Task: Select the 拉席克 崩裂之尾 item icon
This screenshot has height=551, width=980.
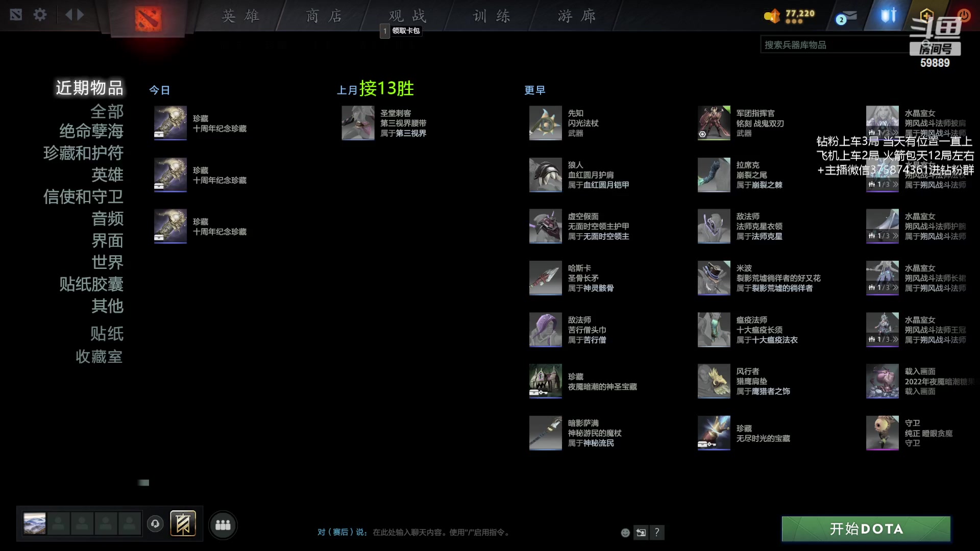Action: point(714,174)
